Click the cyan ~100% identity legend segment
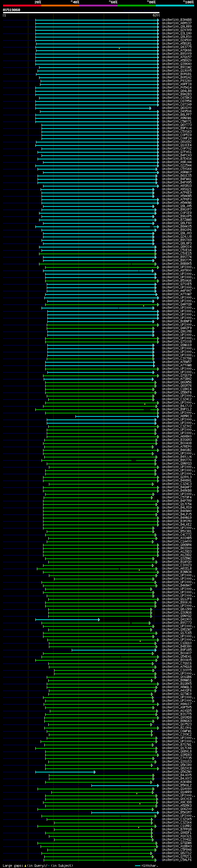197x868 pixels. click(175, 6)
